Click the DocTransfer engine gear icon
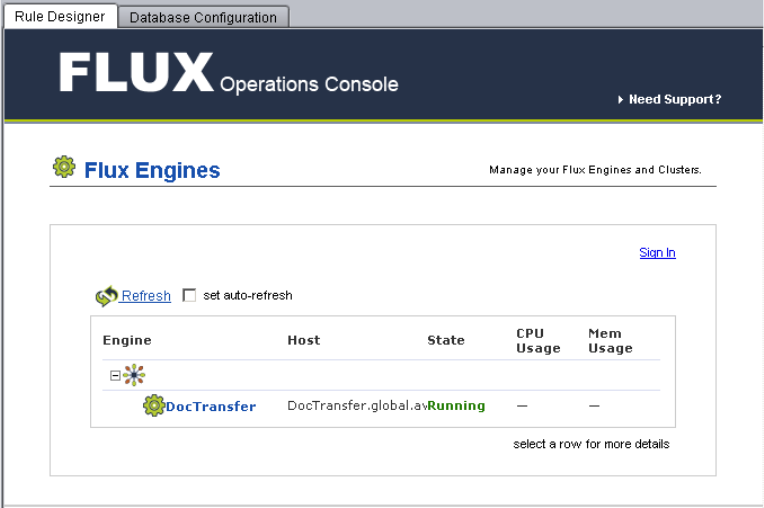 tap(153, 406)
